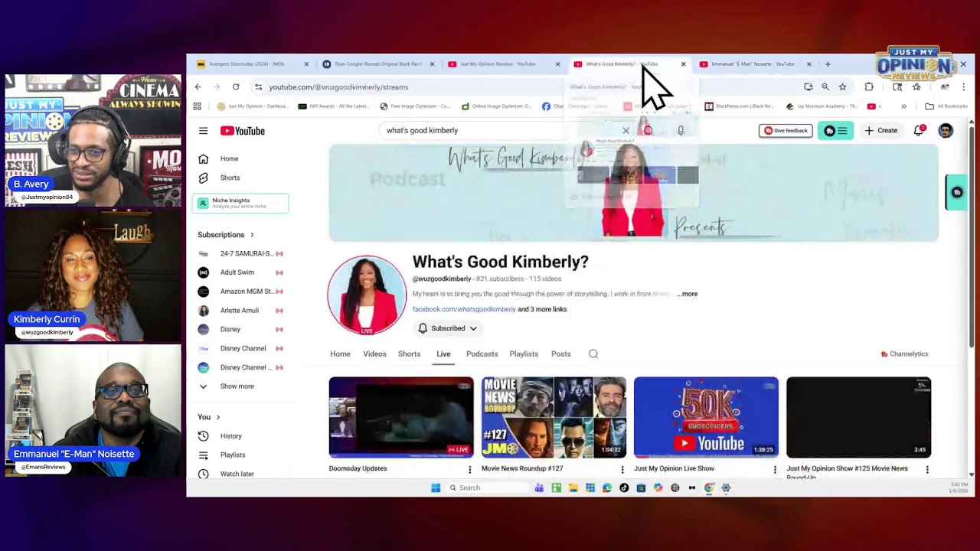Viewport: 980px width, 551px height.
Task: Switch to the channel Videos tab
Action: point(374,354)
